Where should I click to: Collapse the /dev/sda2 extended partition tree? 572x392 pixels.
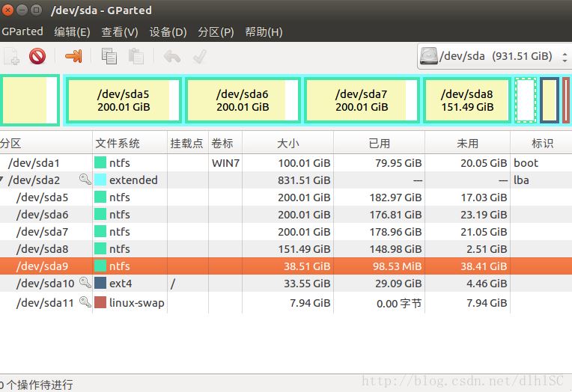click(x=3, y=180)
